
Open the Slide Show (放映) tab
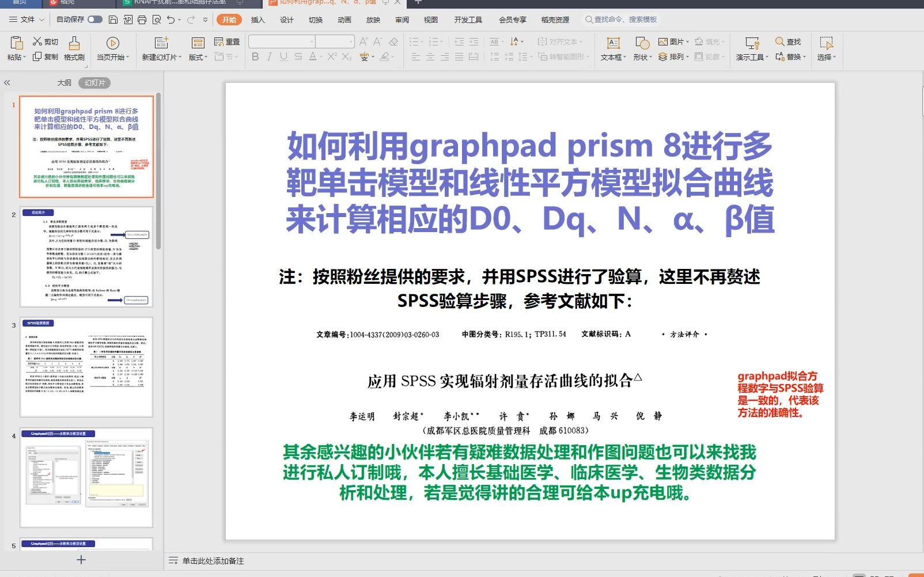coord(373,20)
